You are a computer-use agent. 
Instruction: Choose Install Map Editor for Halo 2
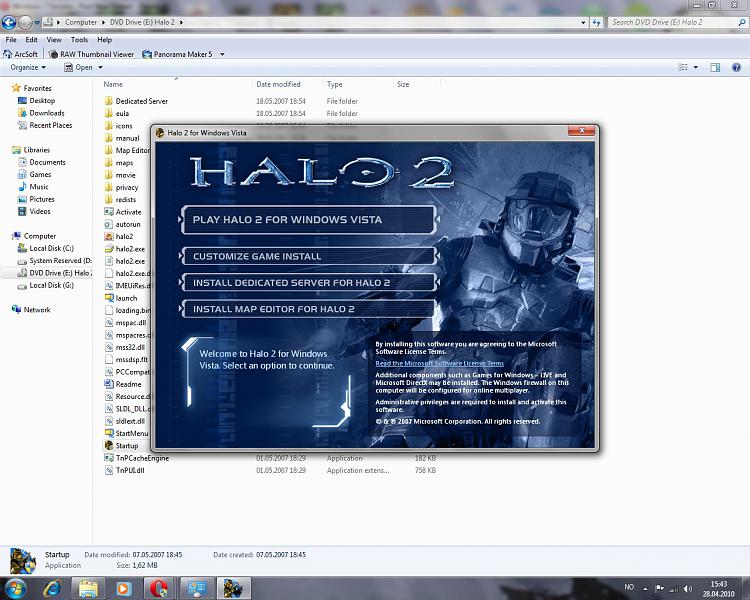309,309
